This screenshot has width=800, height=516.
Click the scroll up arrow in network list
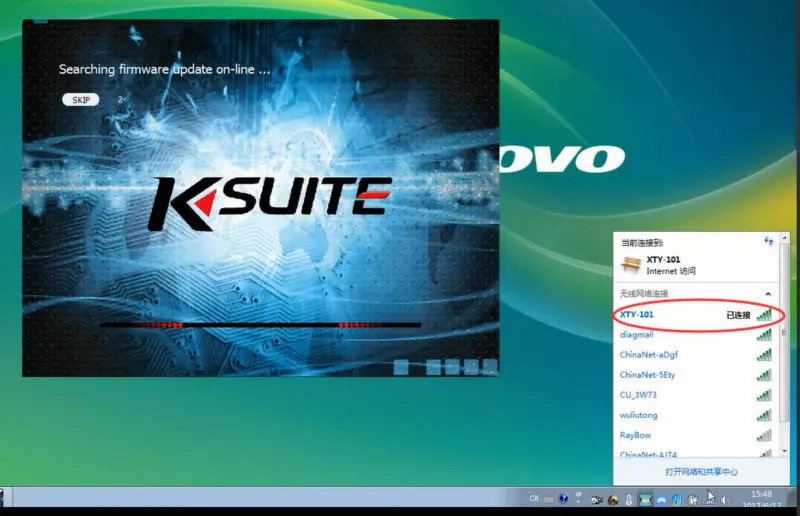pos(785,238)
